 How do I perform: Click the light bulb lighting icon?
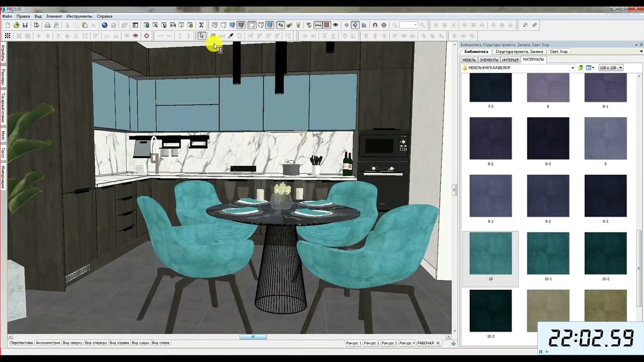(x=298, y=25)
